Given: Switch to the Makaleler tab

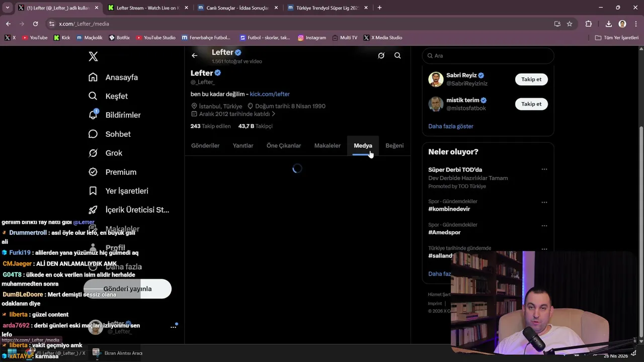Looking at the screenshot, I should (x=328, y=146).
